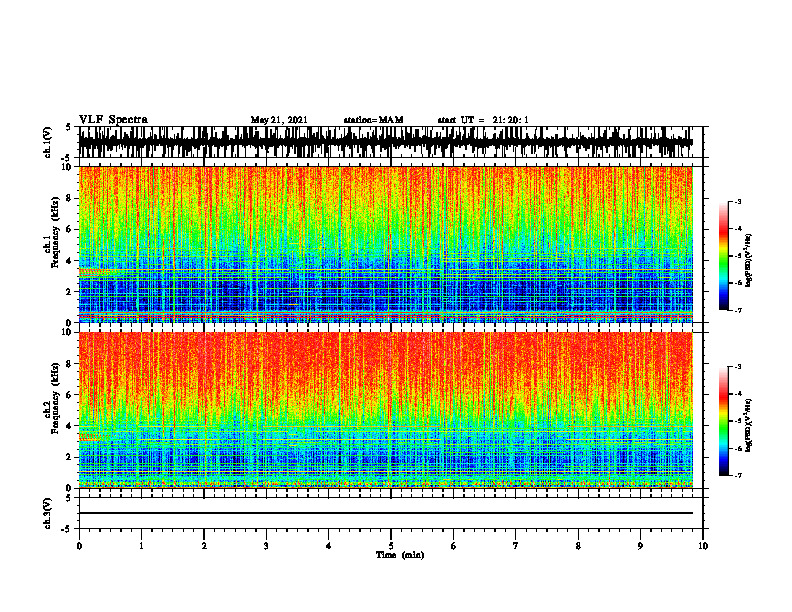Click time-axis tick label "2" below ch.3
This screenshot has width=792, height=612.
(204, 546)
